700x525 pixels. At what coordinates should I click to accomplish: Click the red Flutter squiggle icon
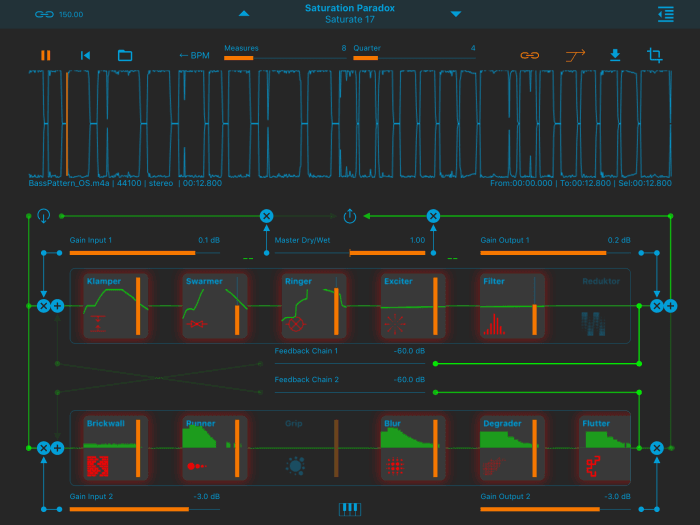[593, 466]
